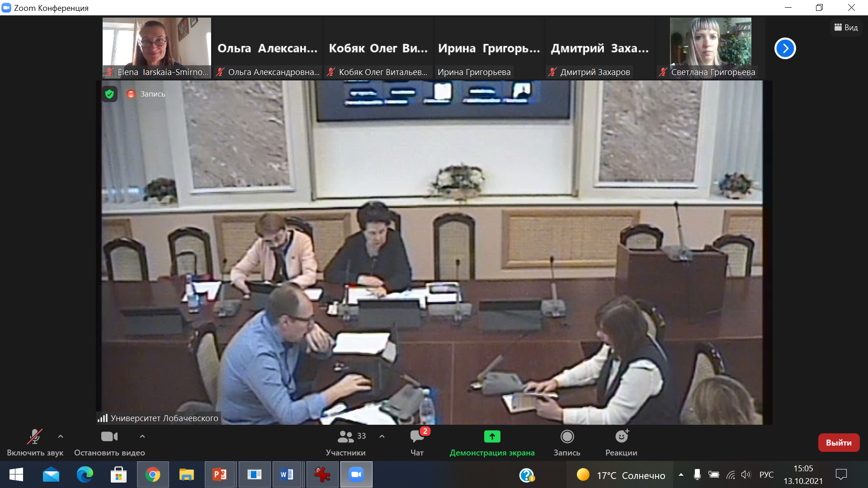Viewport: 868px width, 488px height.
Task: Select Ольга Александровна participant tile
Action: point(267,48)
